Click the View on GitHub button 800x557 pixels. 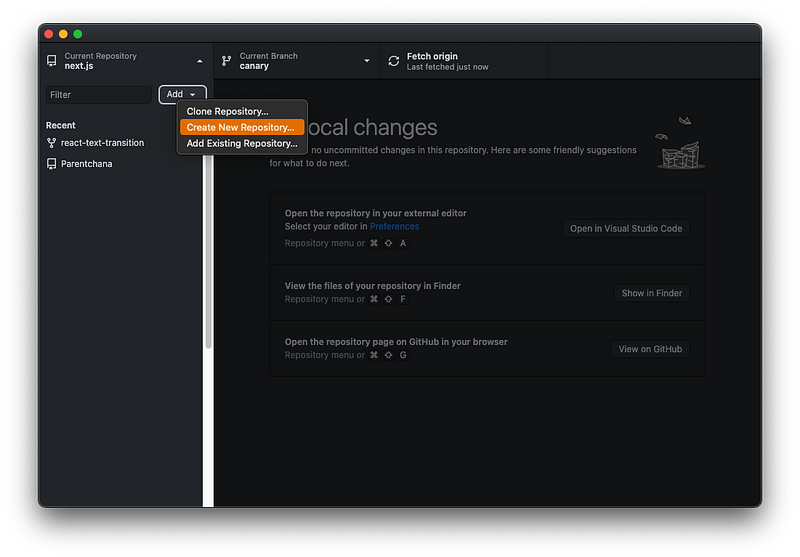(650, 349)
